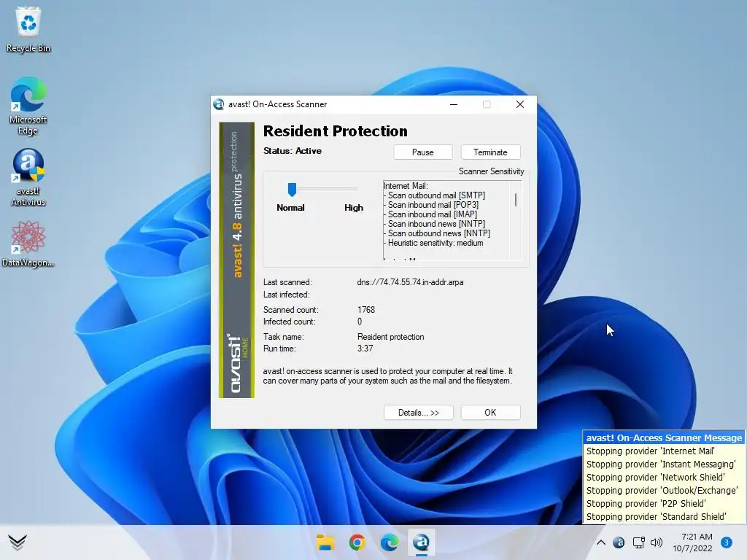
Task: Select 'Scan outbound news [NNTP]' line
Action: [438, 233]
